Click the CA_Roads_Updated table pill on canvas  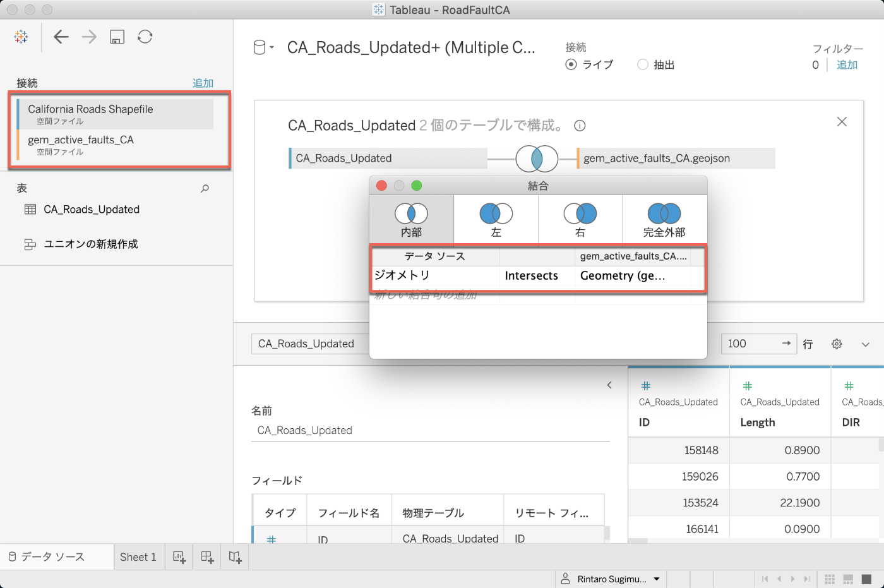click(x=388, y=158)
